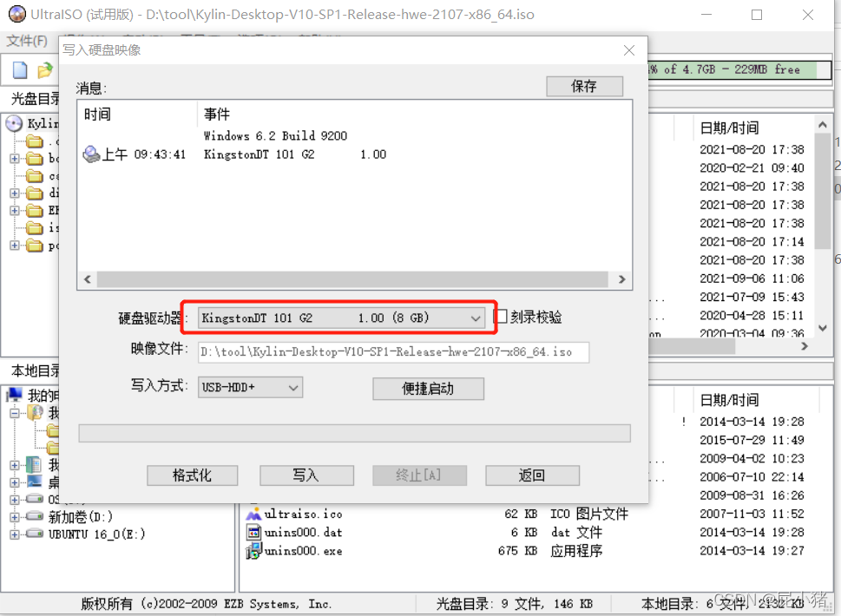The width and height of the screenshot is (841, 616).
Task: Click the write progress bar
Action: (354, 433)
